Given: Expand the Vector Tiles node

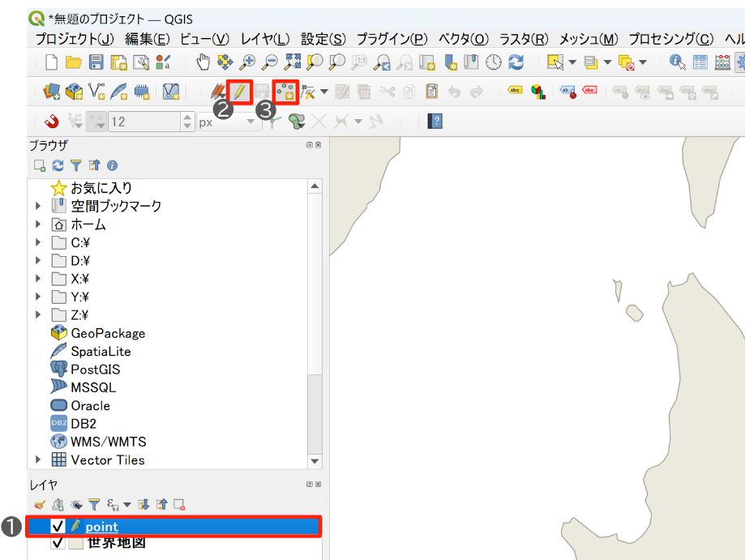Looking at the screenshot, I should [x=38, y=460].
